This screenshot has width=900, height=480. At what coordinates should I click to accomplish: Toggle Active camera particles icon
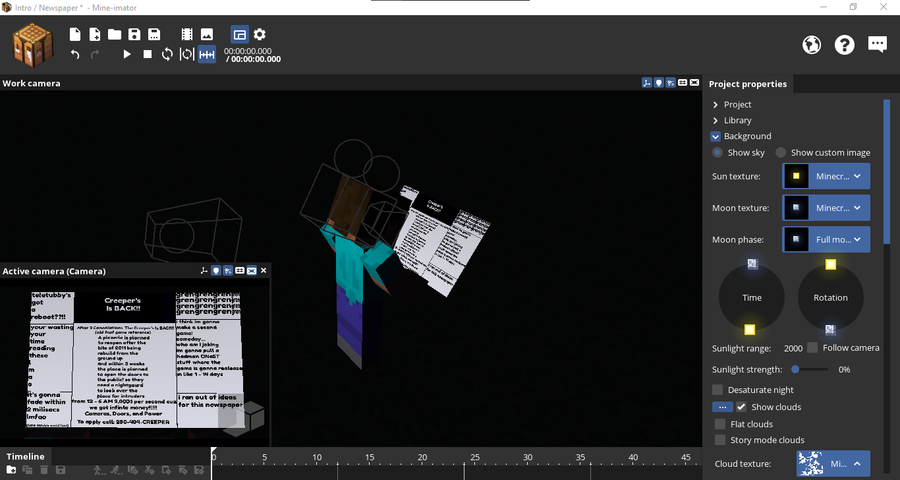(228, 270)
